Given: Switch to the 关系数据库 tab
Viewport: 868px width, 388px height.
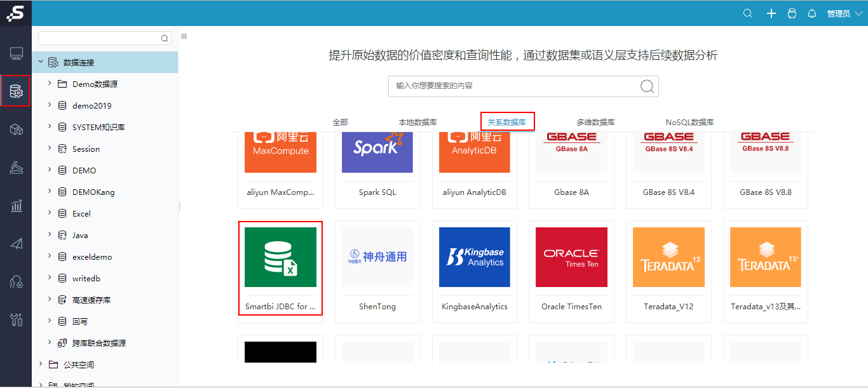Looking at the screenshot, I should click(x=506, y=122).
